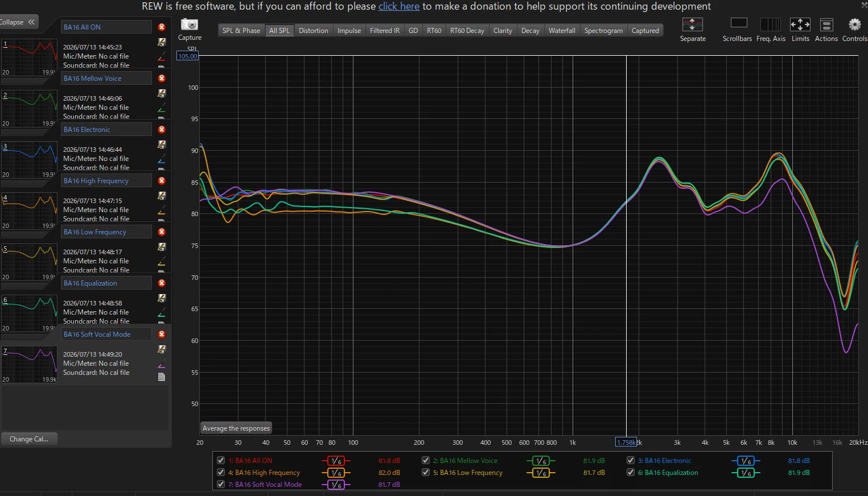Open notes icon for BA16 All ON

click(162, 42)
